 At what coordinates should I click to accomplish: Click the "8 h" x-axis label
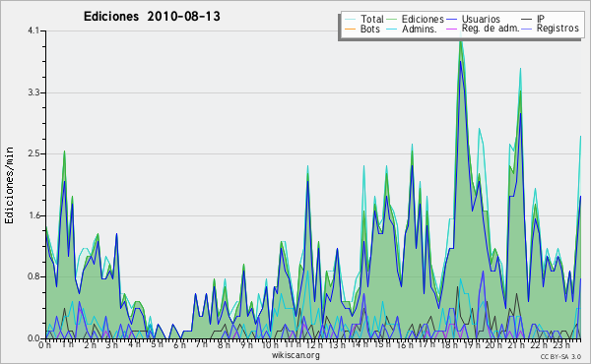click(x=224, y=345)
